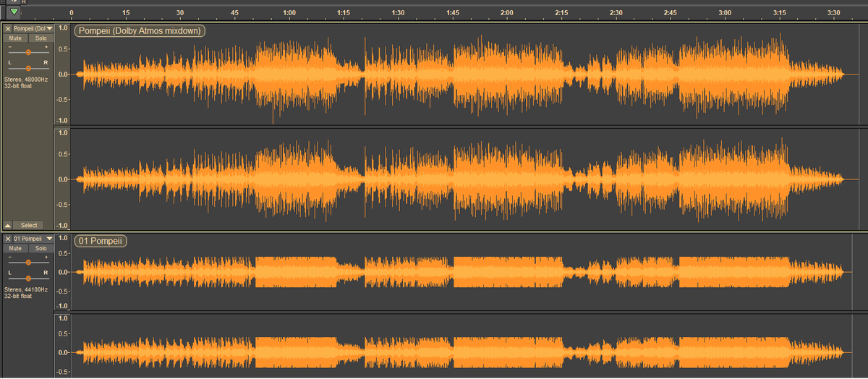The height and width of the screenshot is (379, 868).
Task: Click the 01 Pompeii clip title bar
Action: [x=101, y=241]
